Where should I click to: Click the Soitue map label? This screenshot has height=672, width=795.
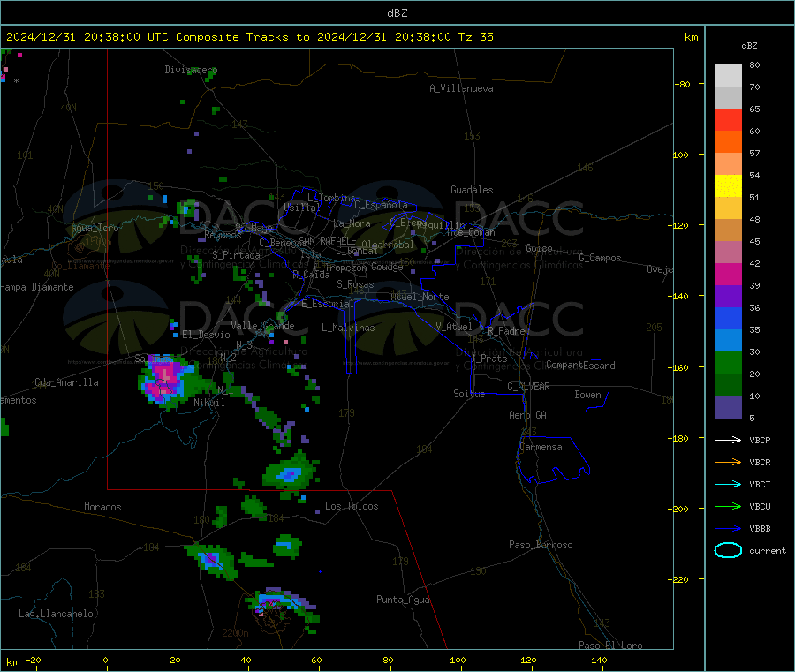click(469, 394)
